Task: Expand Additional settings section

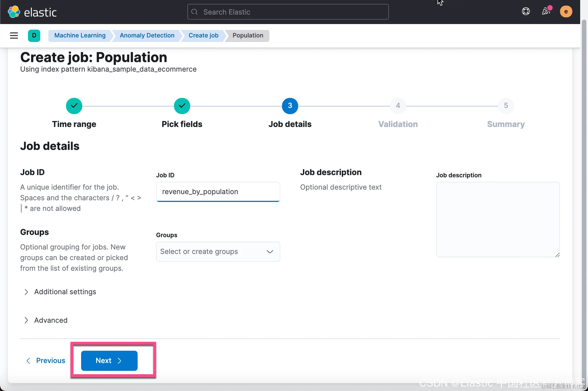Action: (65, 292)
